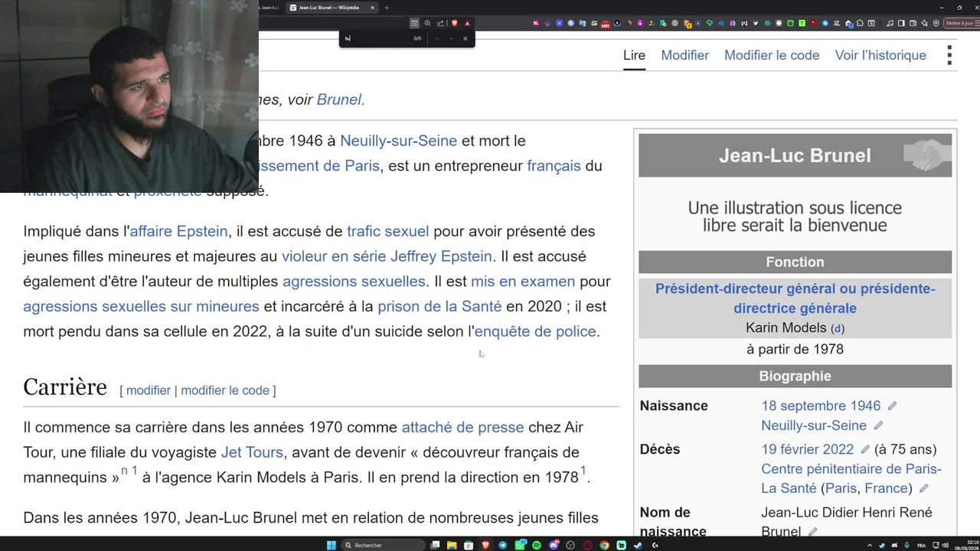The image size is (980, 551).
Task: Open Steam from the taskbar
Action: (638, 545)
